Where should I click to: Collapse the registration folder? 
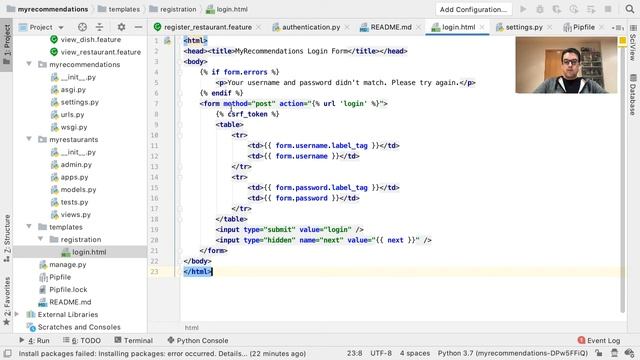pyautogui.click(x=40, y=239)
